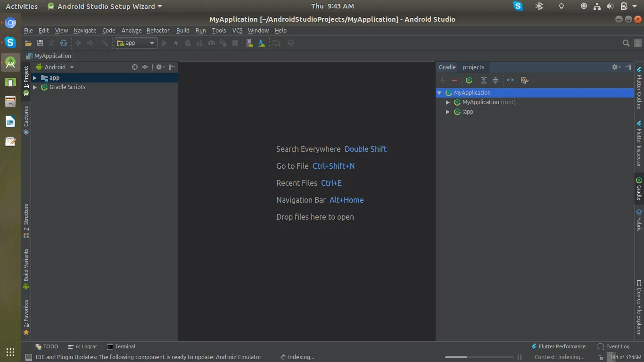Click the Sync Project with Gradle Files icon
This screenshot has width=644, height=362.
tap(64, 43)
